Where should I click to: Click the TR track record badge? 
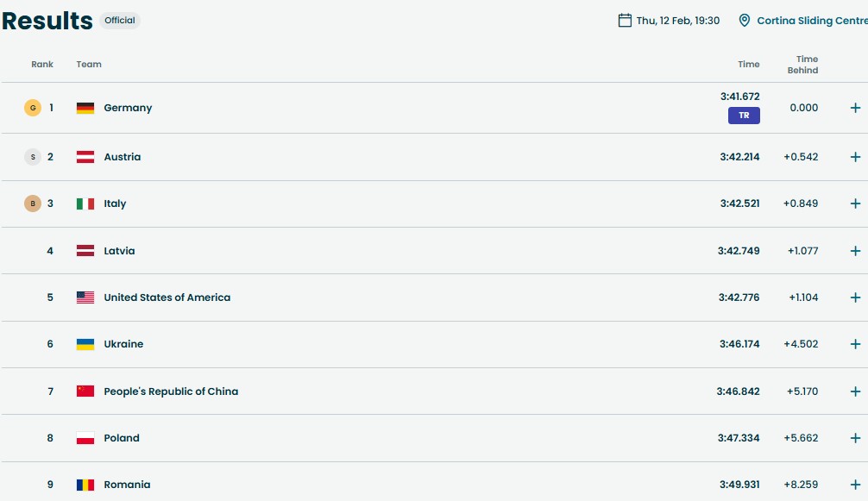click(744, 116)
